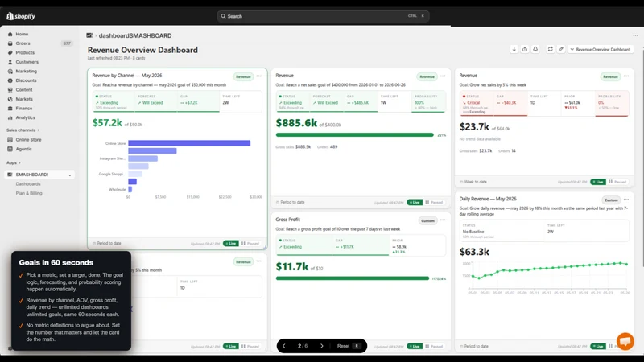Click the share/export icon
Image resolution: width=644 pixels, height=362 pixels.
point(525,49)
